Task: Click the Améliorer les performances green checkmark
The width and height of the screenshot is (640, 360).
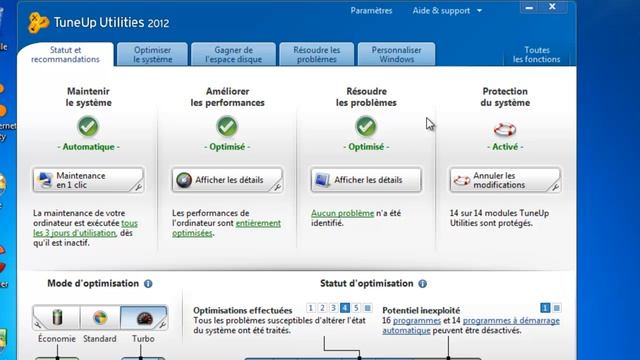Action: pyautogui.click(x=227, y=126)
